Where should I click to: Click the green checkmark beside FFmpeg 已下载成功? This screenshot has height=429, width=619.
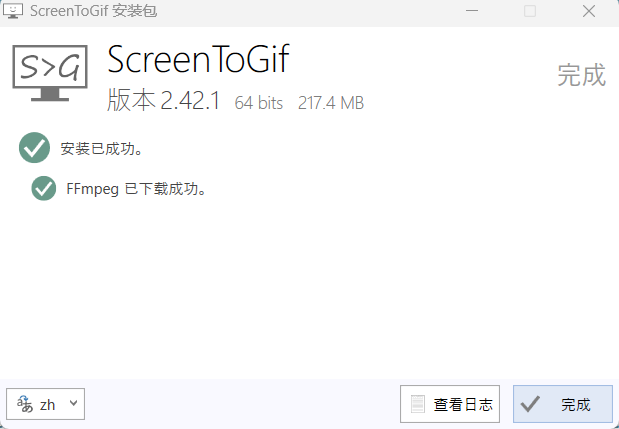(43, 188)
